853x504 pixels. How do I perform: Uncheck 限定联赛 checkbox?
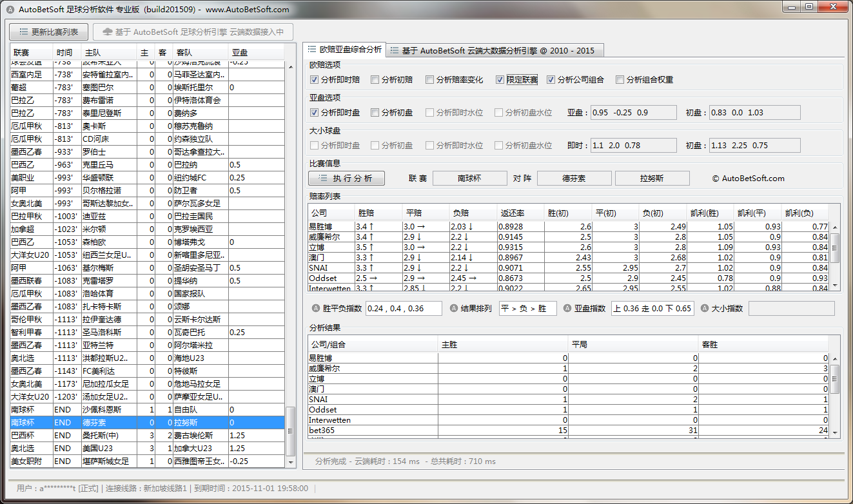(x=500, y=80)
